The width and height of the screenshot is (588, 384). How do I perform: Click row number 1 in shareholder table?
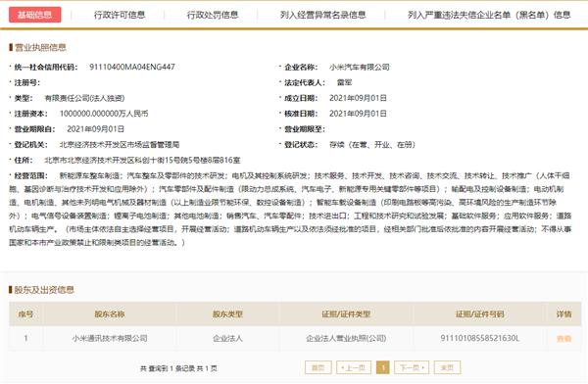[x=25, y=338]
